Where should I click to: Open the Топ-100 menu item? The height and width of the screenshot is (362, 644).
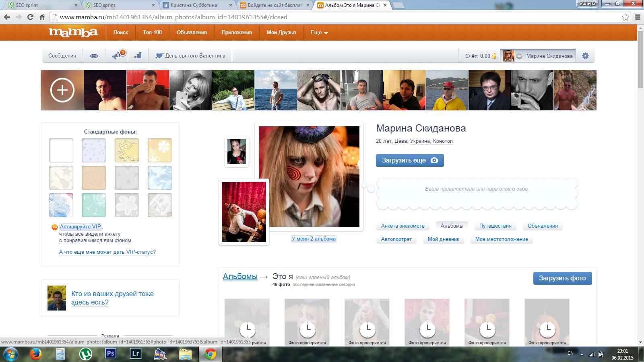point(152,33)
